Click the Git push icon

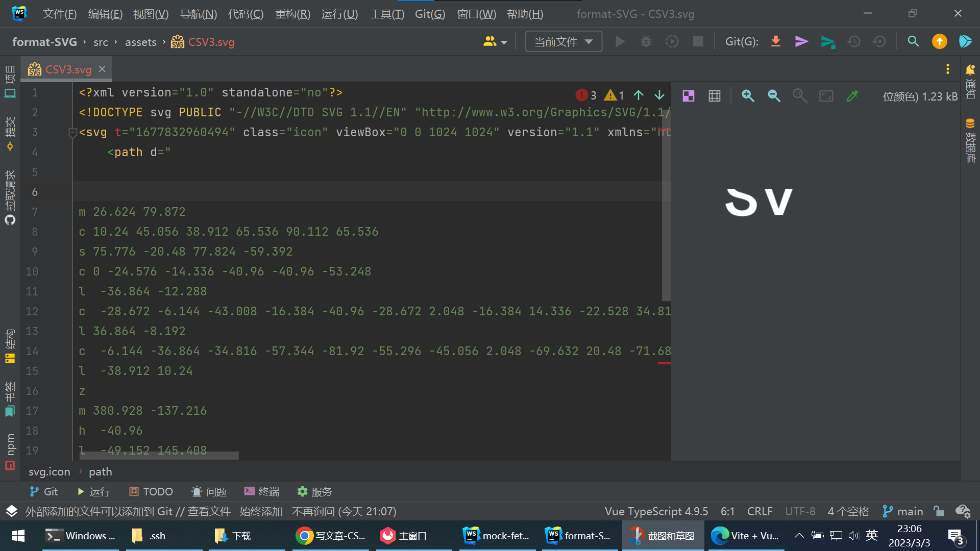[827, 41]
